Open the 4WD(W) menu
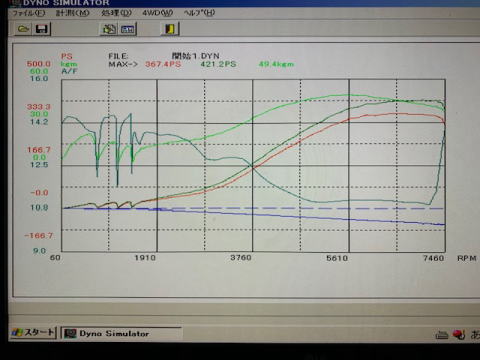 click(158, 13)
